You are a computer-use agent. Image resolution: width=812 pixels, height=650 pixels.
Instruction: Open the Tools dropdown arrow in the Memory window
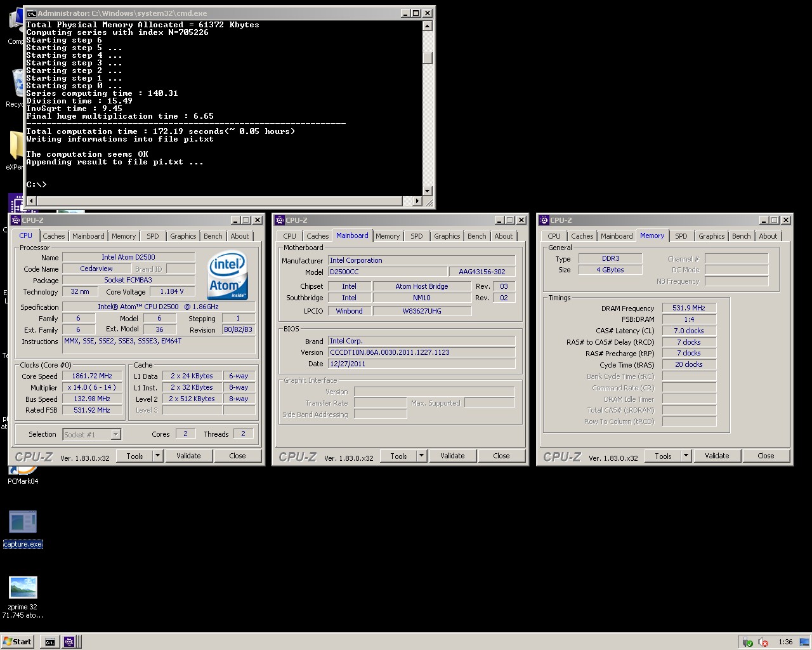[686, 456]
